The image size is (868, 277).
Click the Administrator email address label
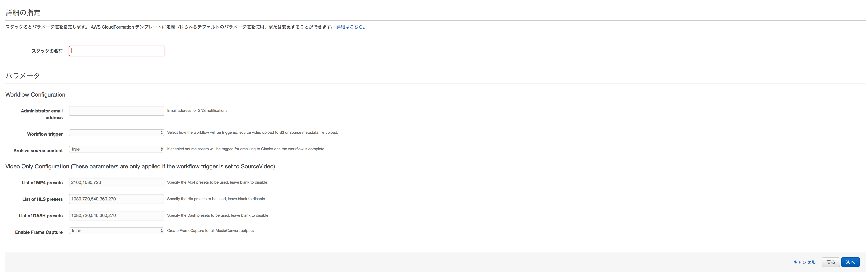click(42, 114)
